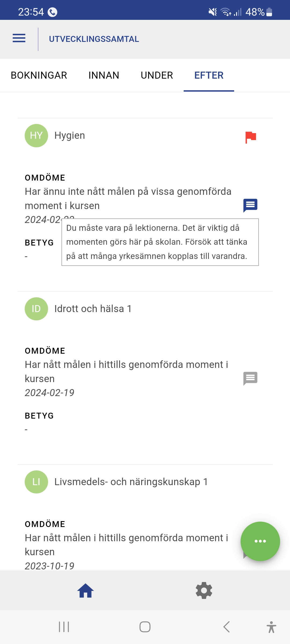Tap the ID course avatar
The height and width of the screenshot is (644, 290).
36,309
